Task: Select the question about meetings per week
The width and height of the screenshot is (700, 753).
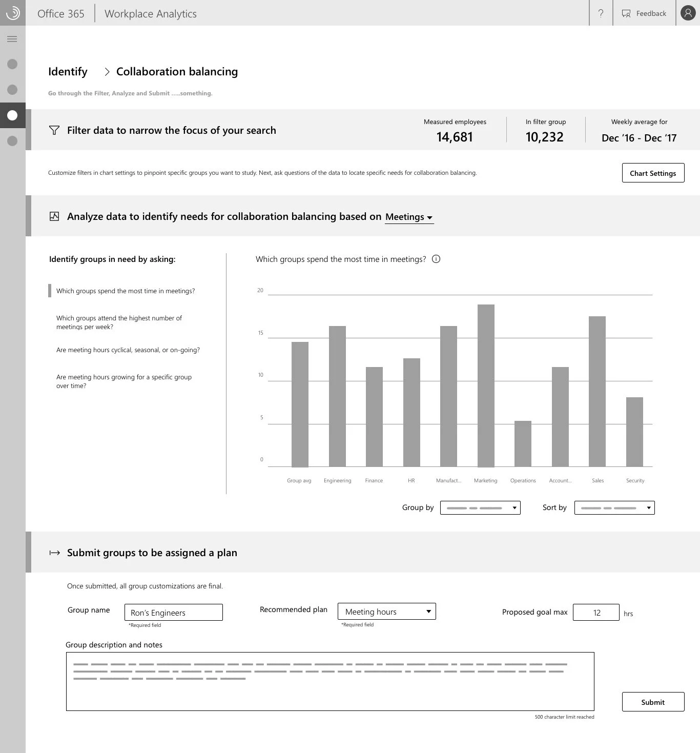Action: [118, 322]
